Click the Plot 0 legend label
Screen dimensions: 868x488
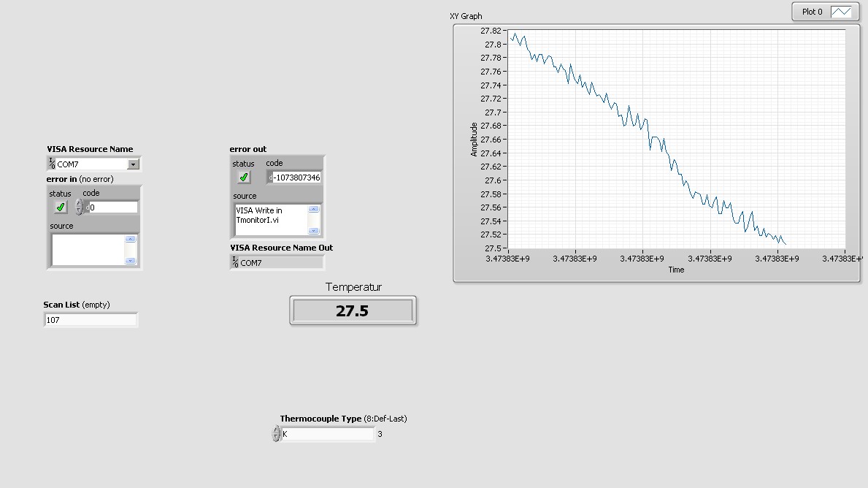click(812, 12)
